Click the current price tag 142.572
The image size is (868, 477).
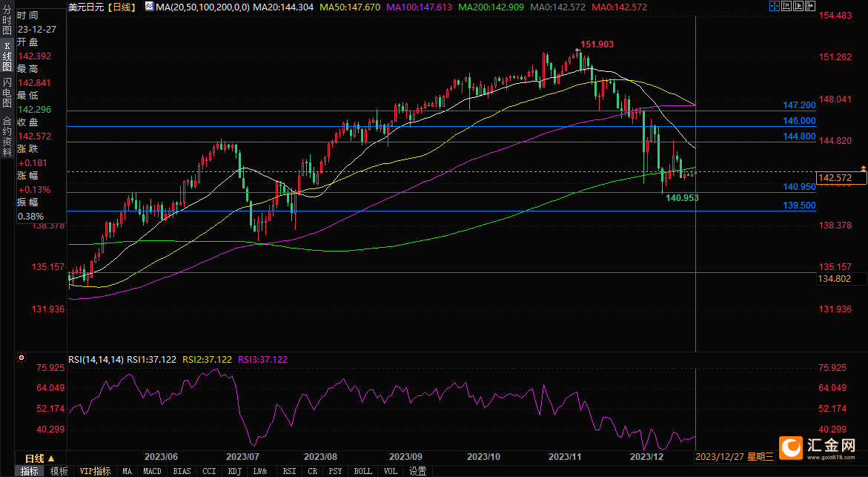point(841,178)
